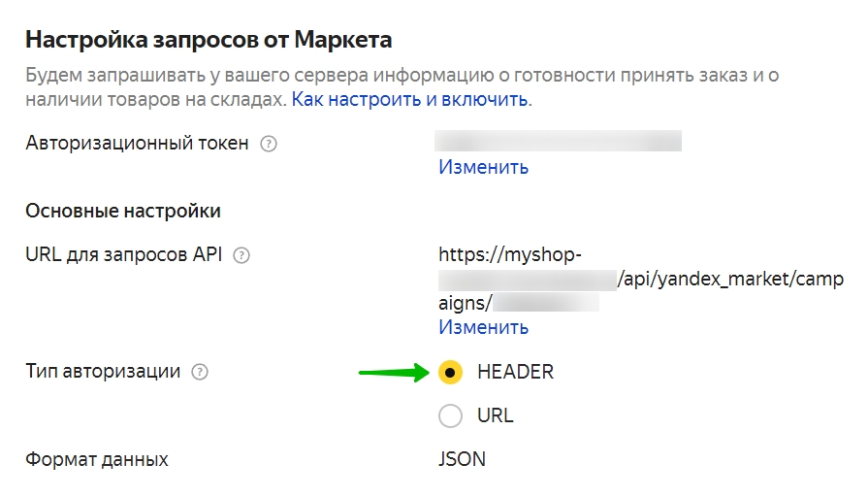Click the blurred authorization token value
Viewport: 868px width, 497px height.
[559, 143]
